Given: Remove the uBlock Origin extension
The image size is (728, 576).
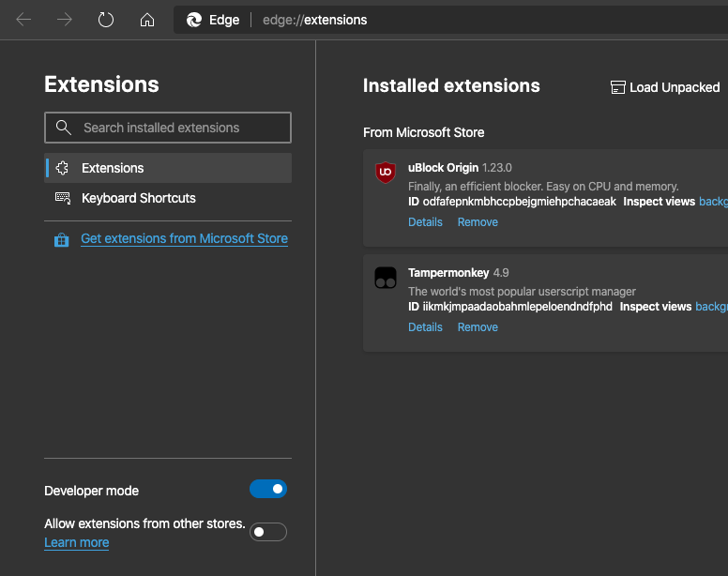Looking at the screenshot, I should (478, 222).
